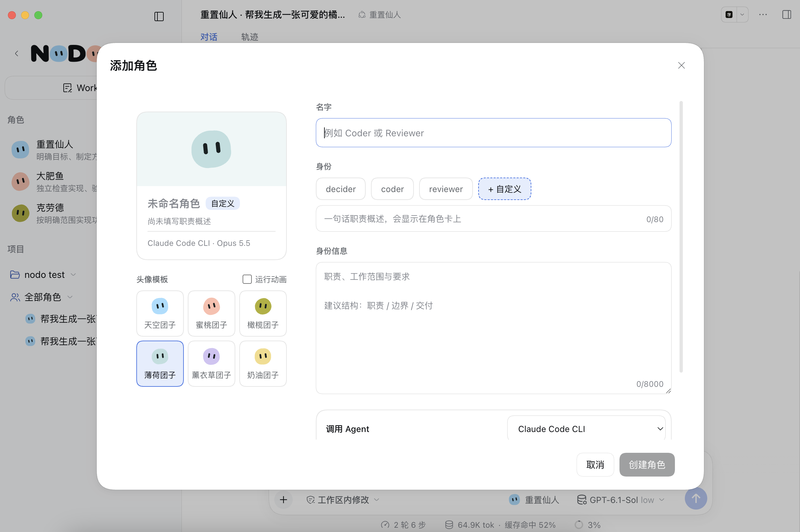Screen dimensions: 800x532
Task: Click the Claude Code CLI · Opus 5.5 card text
Action: point(199,243)
